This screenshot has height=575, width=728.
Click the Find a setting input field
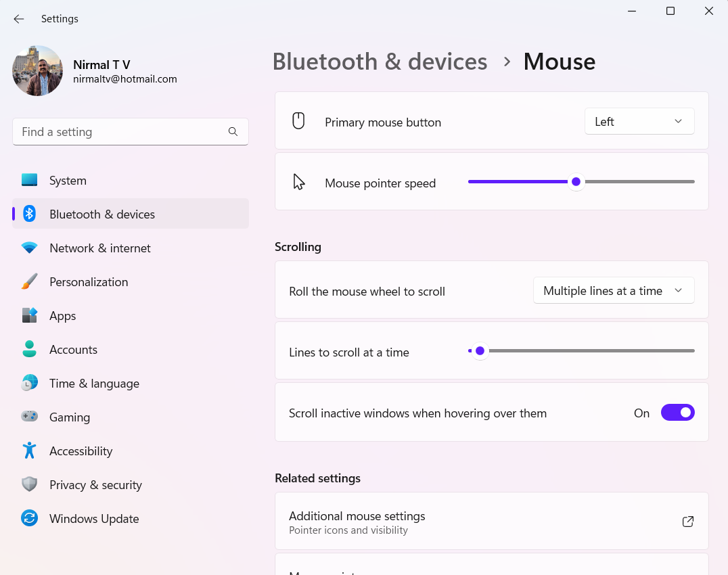(122, 131)
